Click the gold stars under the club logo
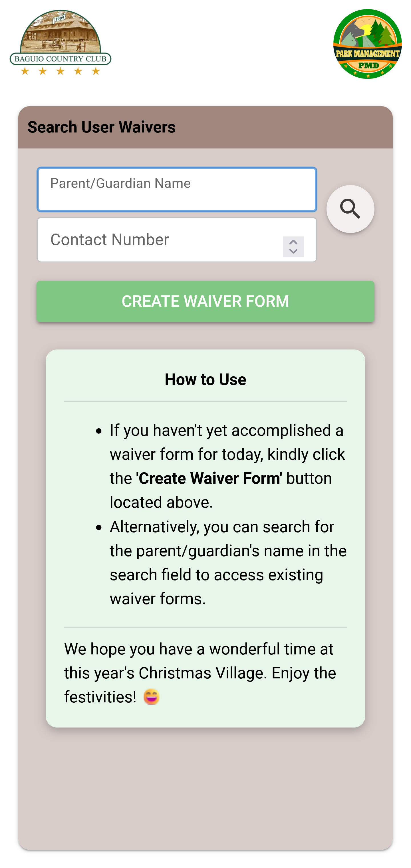This screenshot has width=411, height=868. [x=61, y=71]
